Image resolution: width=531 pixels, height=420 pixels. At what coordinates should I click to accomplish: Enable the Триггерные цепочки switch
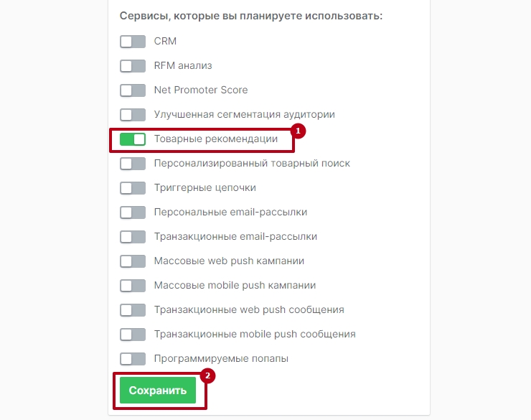pos(133,188)
